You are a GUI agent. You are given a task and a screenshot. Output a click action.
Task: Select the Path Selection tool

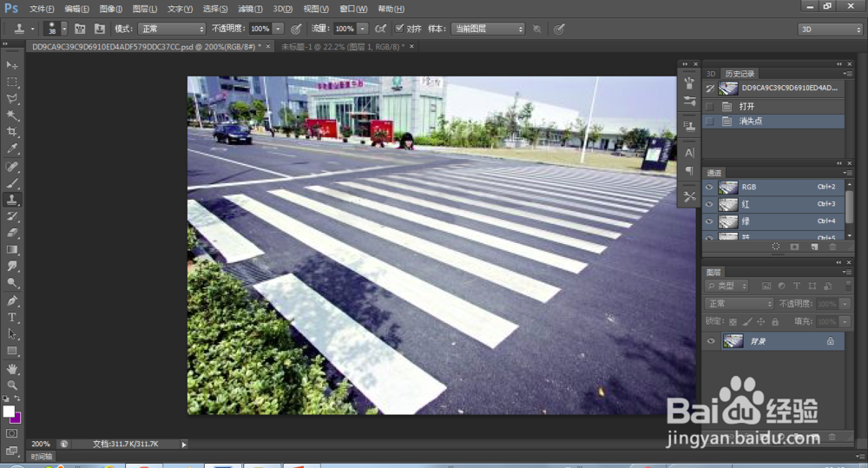pyautogui.click(x=11, y=334)
